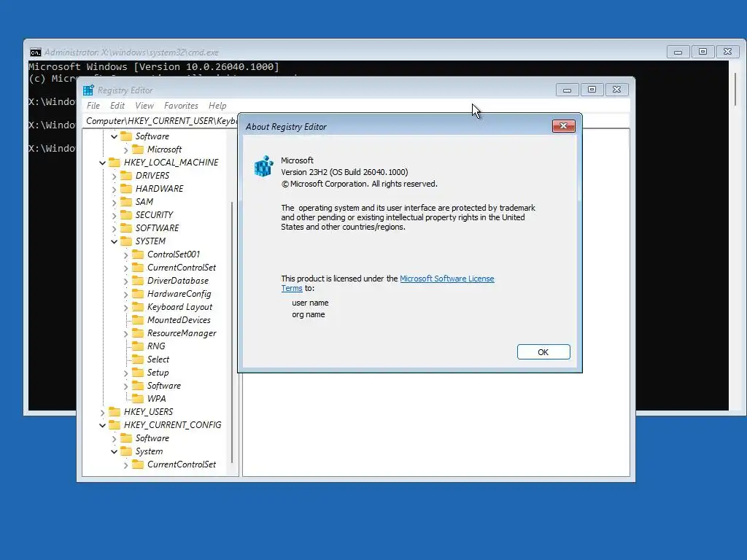Select the ResourceManager folder icon

(x=138, y=332)
